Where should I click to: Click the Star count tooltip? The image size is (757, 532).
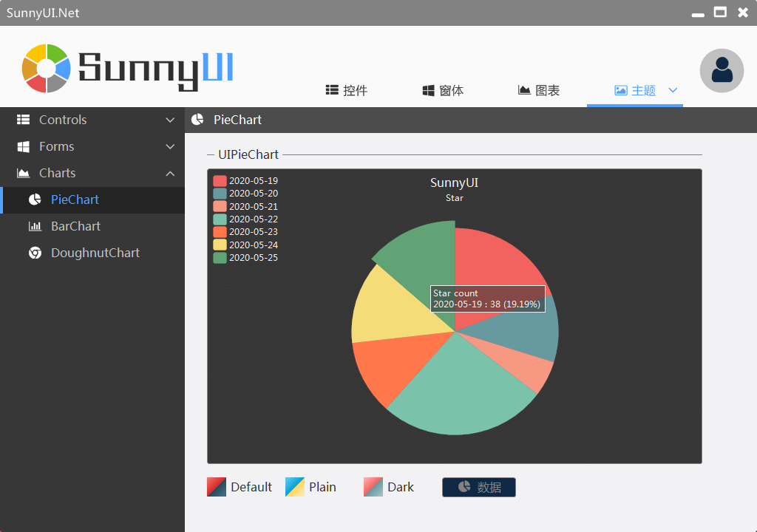click(488, 299)
